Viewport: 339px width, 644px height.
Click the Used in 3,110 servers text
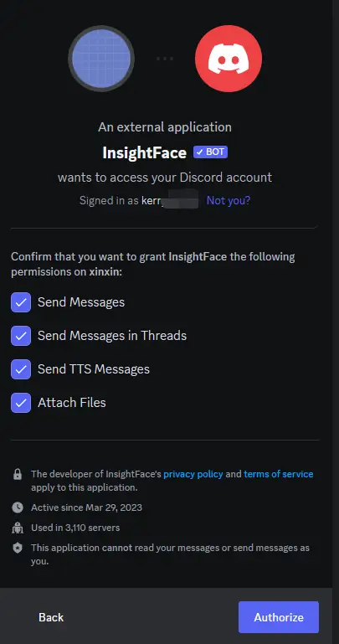point(75,528)
